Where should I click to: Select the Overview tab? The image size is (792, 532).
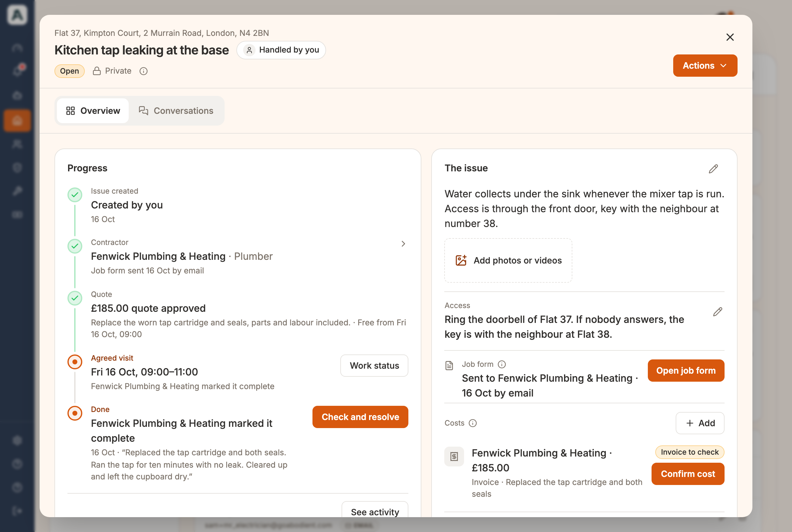pos(93,111)
